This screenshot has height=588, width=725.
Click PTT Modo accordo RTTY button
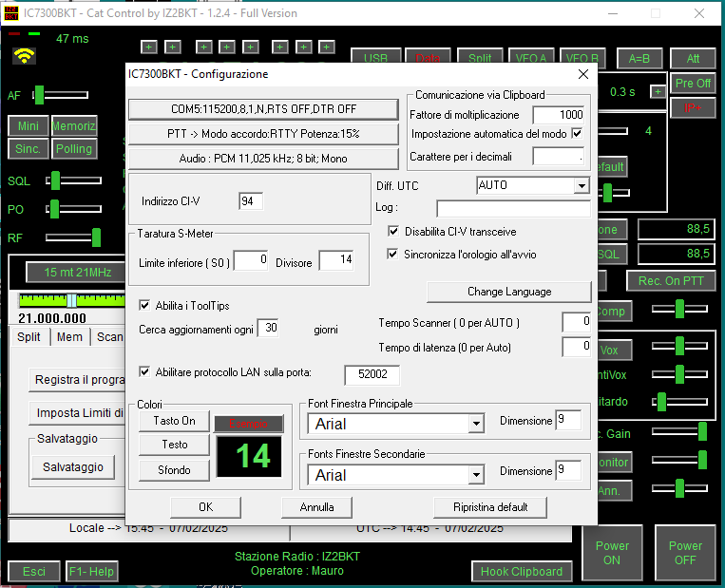click(x=263, y=134)
